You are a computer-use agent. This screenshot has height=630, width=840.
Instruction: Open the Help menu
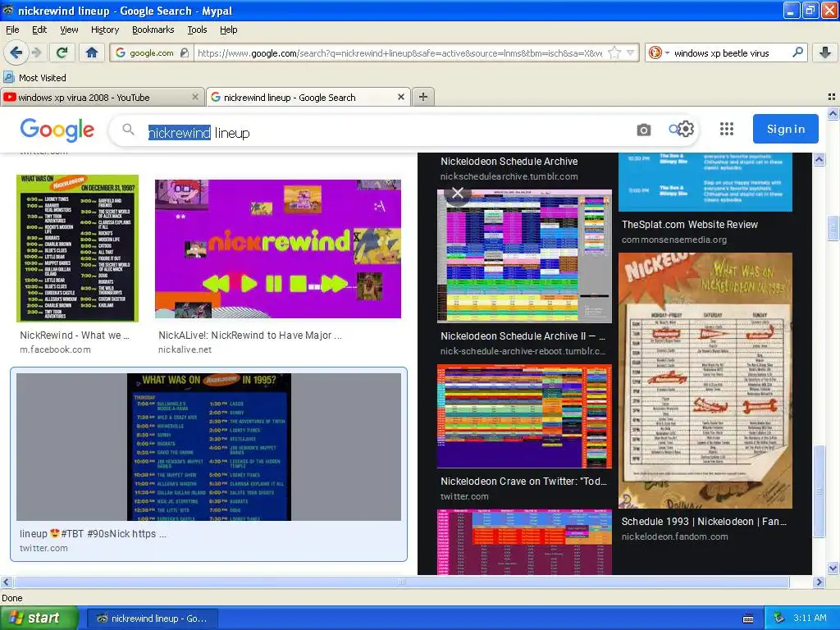click(x=228, y=30)
